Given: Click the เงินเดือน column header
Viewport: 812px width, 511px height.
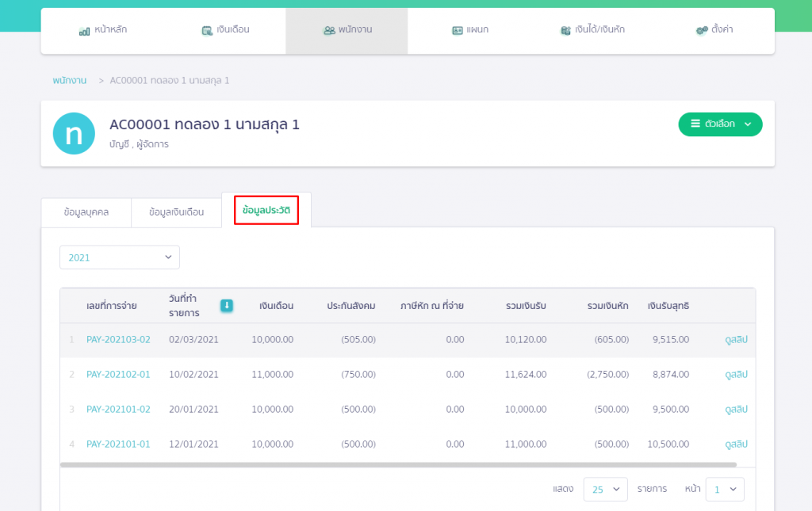Looking at the screenshot, I should tap(276, 306).
